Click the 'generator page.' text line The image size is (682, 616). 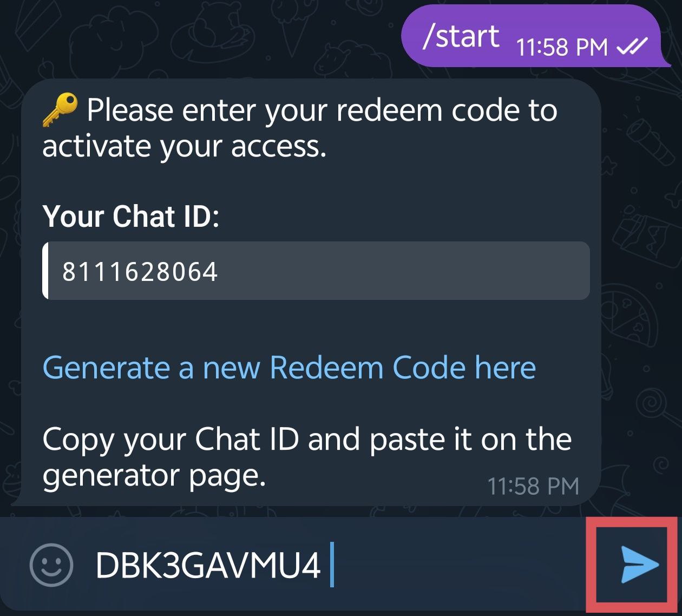pos(154,476)
